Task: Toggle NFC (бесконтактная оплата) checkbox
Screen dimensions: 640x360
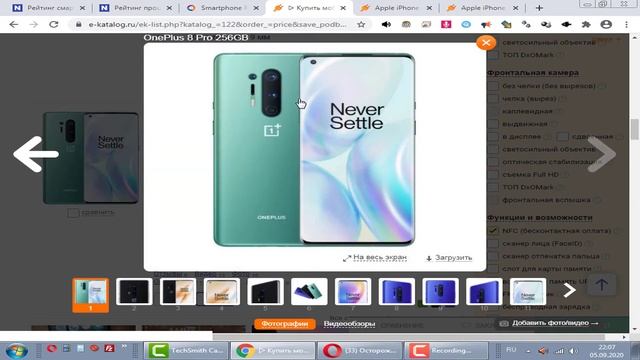Action: pos(493,231)
